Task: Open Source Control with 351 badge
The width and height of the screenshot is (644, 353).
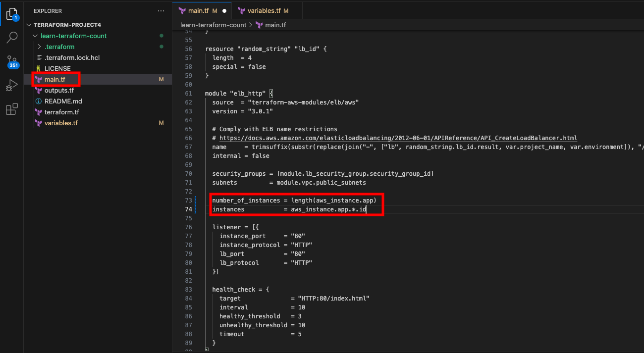Action: (x=12, y=61)
